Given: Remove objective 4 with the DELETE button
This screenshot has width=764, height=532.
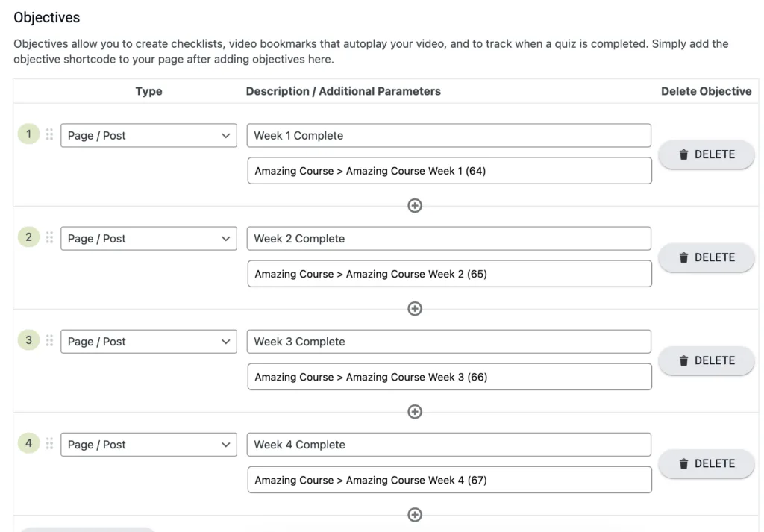Looking at the screenshot, I should coord(706,463).
